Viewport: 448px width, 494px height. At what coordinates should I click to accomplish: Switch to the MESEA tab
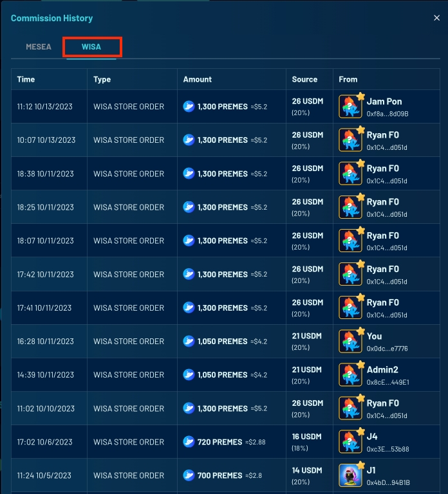pos(39,47)
